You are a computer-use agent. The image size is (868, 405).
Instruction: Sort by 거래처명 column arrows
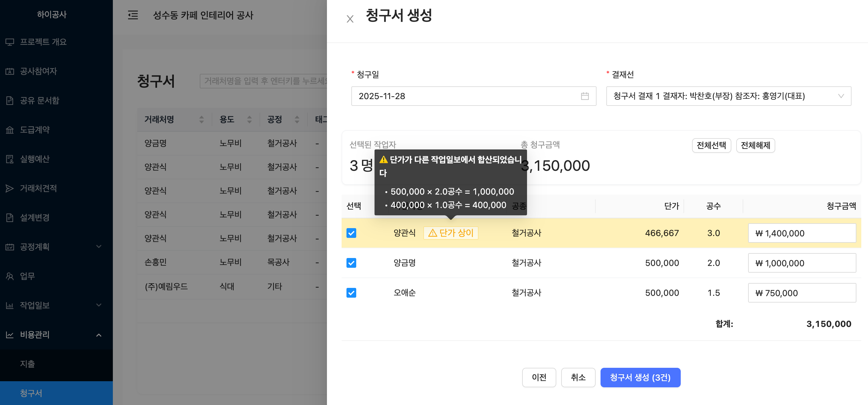coord(202,119)
